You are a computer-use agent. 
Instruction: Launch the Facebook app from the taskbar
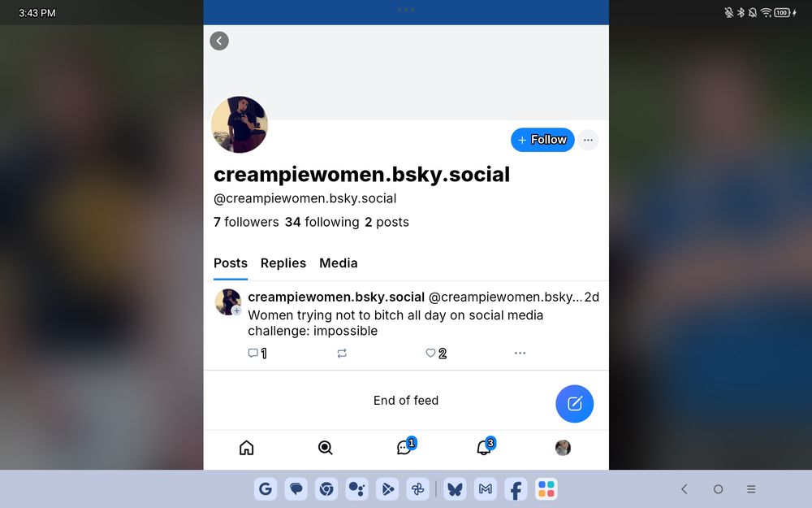pos(516,488)
